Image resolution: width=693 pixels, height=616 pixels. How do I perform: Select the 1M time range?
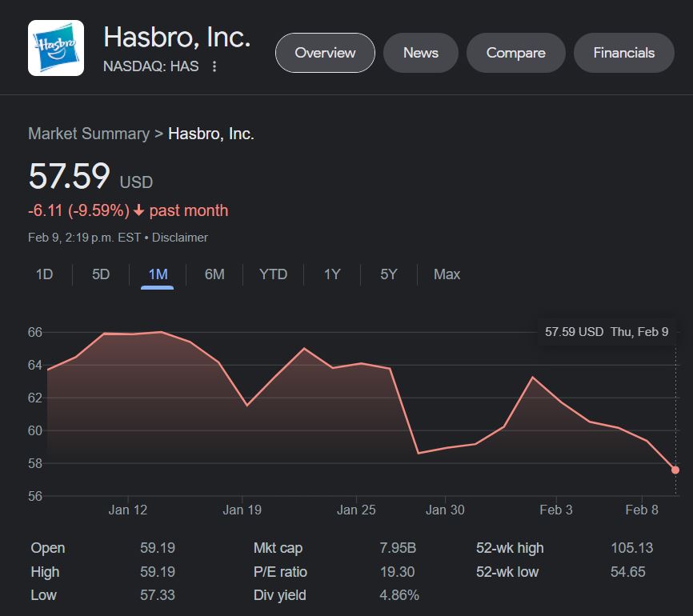click(x=158, y=274)
